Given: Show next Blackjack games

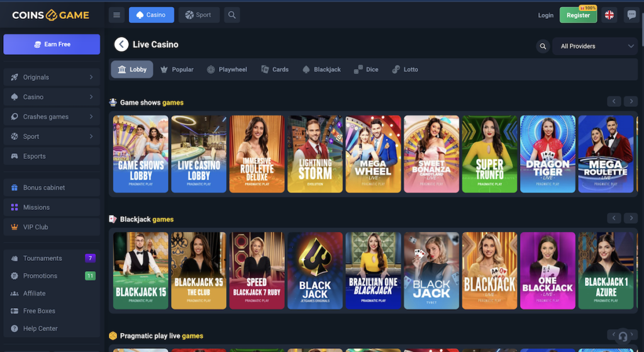Looking at the screenshot, I should click(x=631, y=218).
